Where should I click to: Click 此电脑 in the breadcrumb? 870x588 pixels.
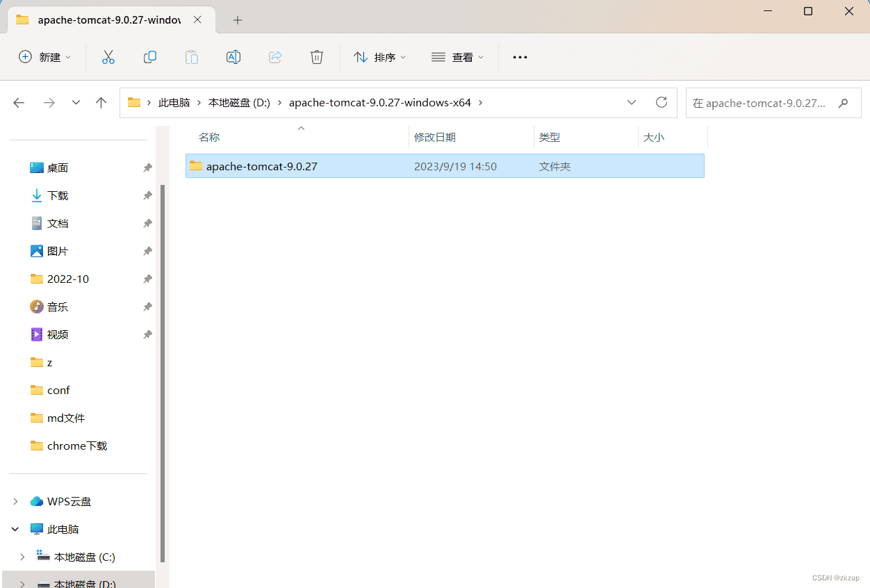174,103
